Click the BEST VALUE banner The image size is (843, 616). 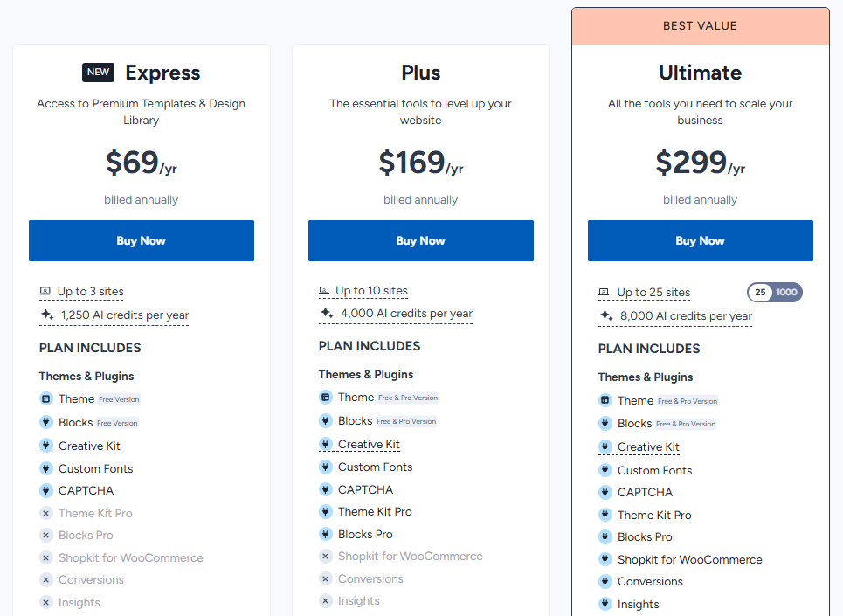pos(700,26)
